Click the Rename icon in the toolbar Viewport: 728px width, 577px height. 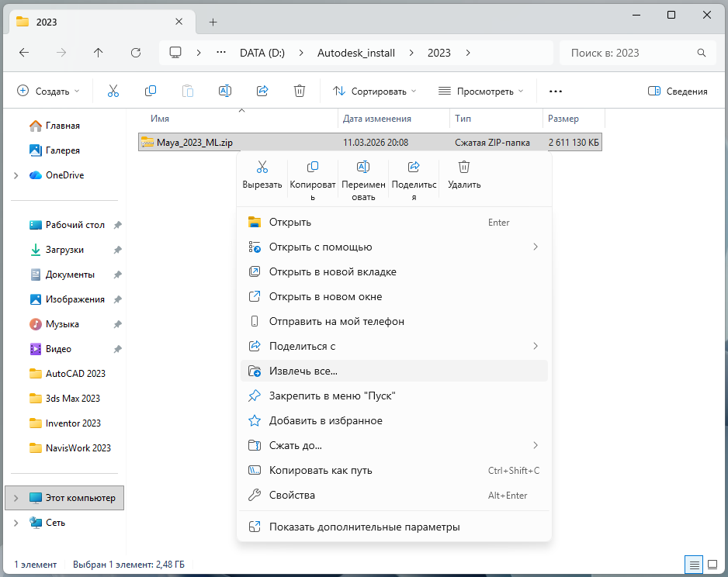coord(225,91)
